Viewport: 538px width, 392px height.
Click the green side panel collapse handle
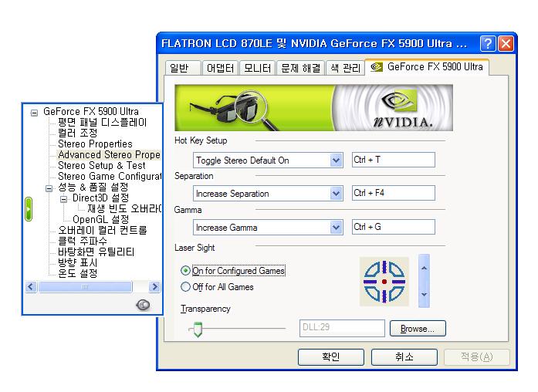pyautogui.click(x=28, y=209)
